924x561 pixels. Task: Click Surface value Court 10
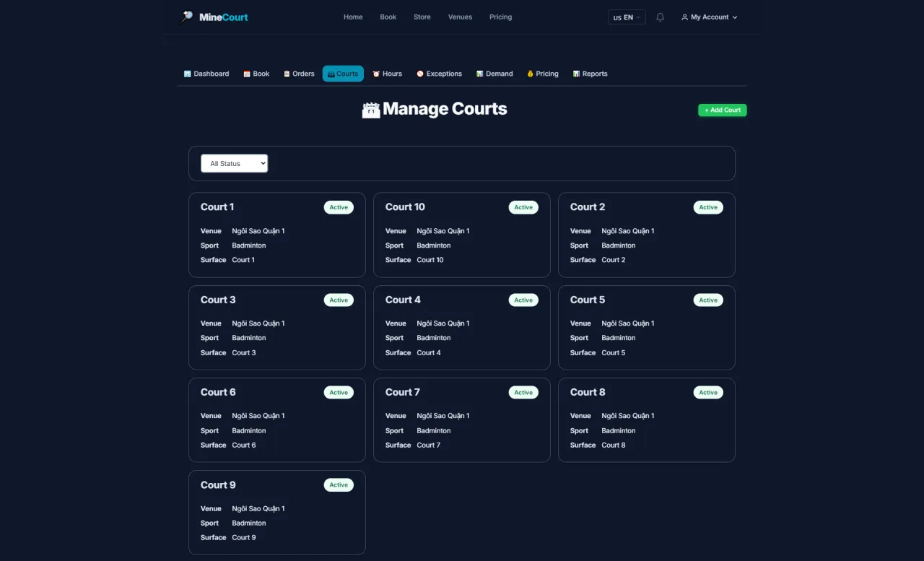tap(430, 260)
